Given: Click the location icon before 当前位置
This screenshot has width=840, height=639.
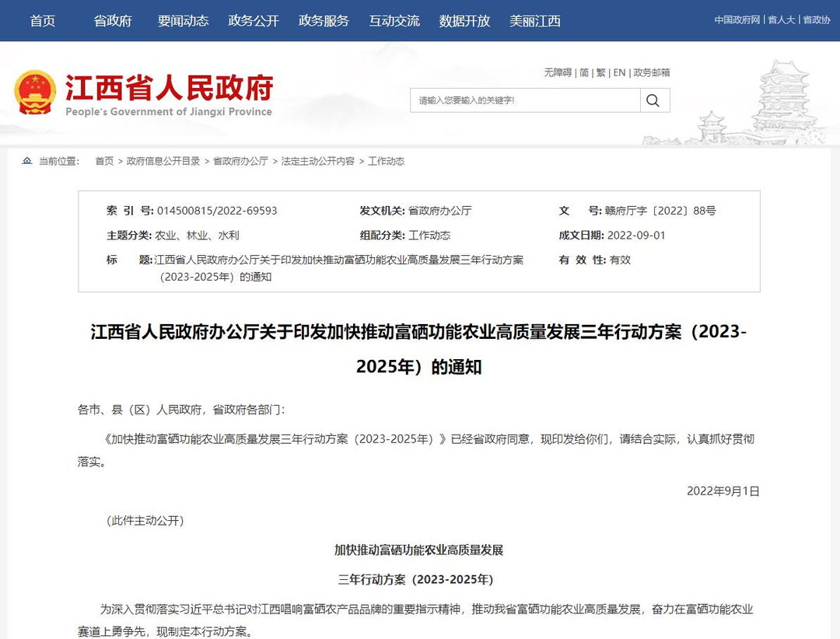Looking at the screenshot, I should [x=26, y=161].
